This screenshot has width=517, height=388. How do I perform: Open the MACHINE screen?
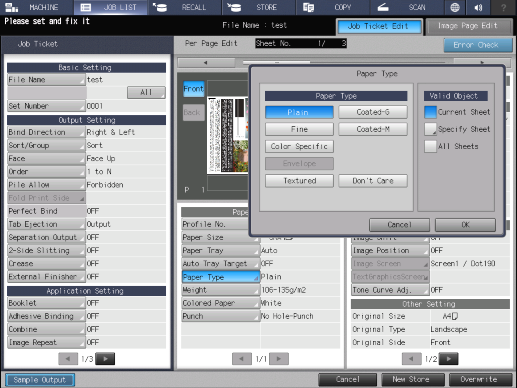pos(37,7)
